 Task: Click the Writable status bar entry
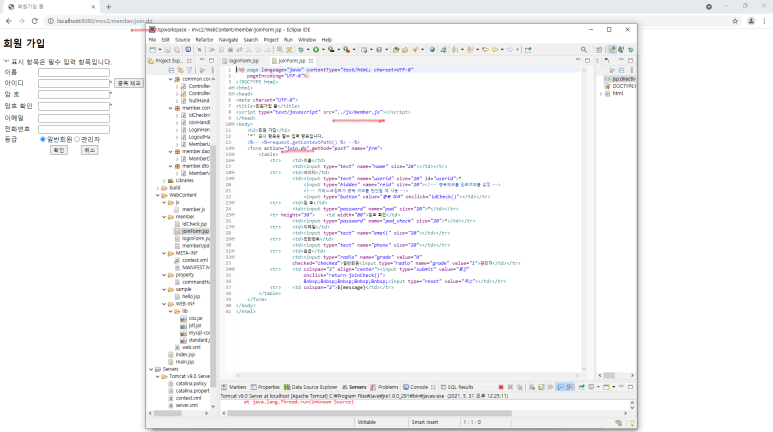pyautogui.click(x=366, y=423)
